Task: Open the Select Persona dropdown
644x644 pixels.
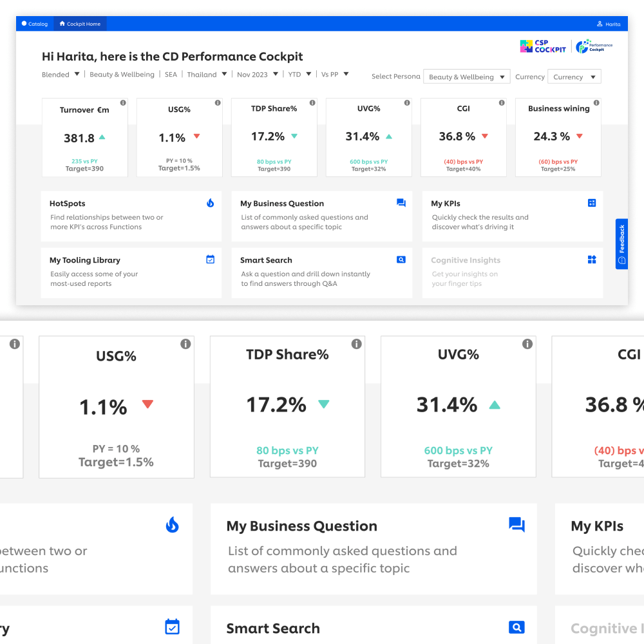Action: pyautogui.click(x=466, y=77)
